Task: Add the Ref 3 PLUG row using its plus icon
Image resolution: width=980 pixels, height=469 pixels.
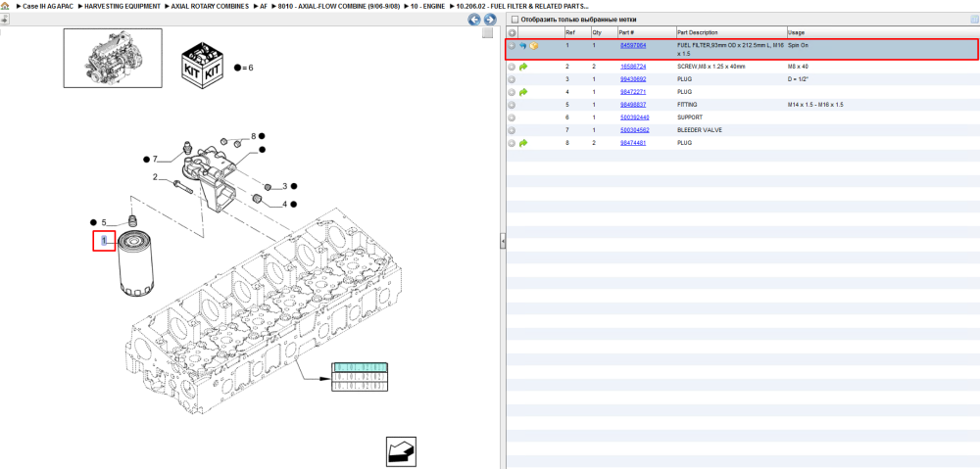Action: click(512, 79)
